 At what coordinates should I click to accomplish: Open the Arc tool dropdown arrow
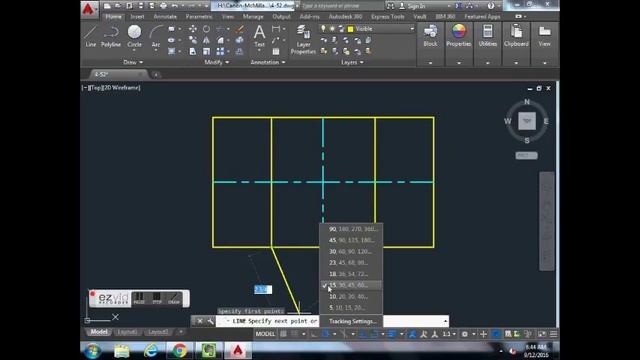point(156,50)
